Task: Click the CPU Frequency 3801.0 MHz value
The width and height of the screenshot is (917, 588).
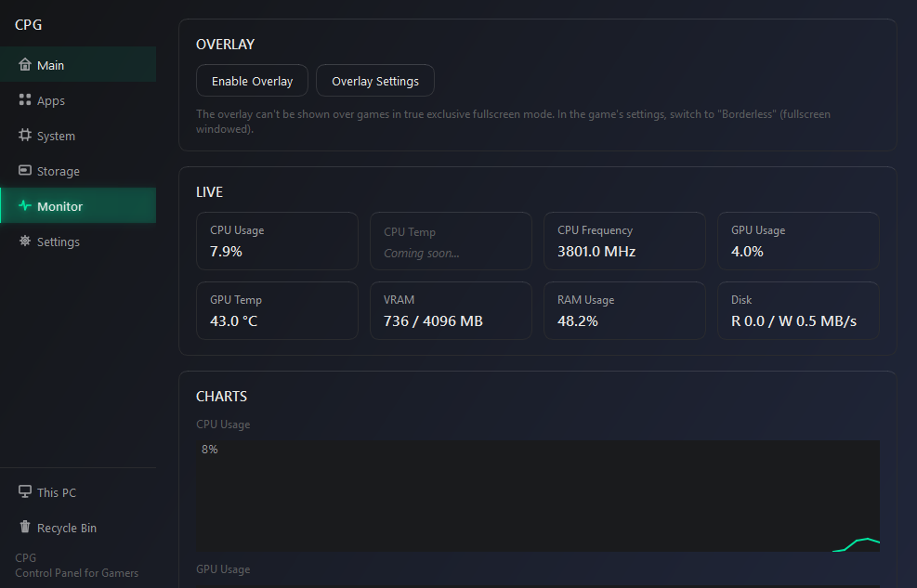Action: coord(596,252)
